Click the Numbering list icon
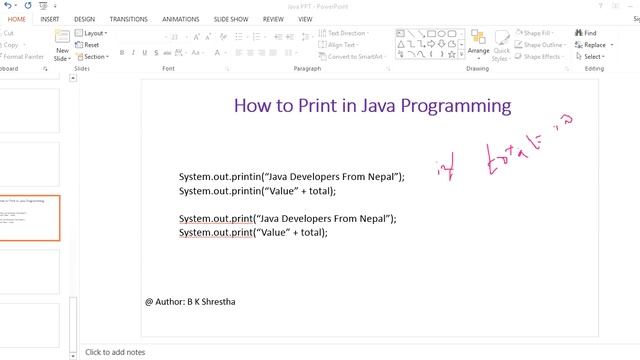640x360 pixels. [256, 37]
